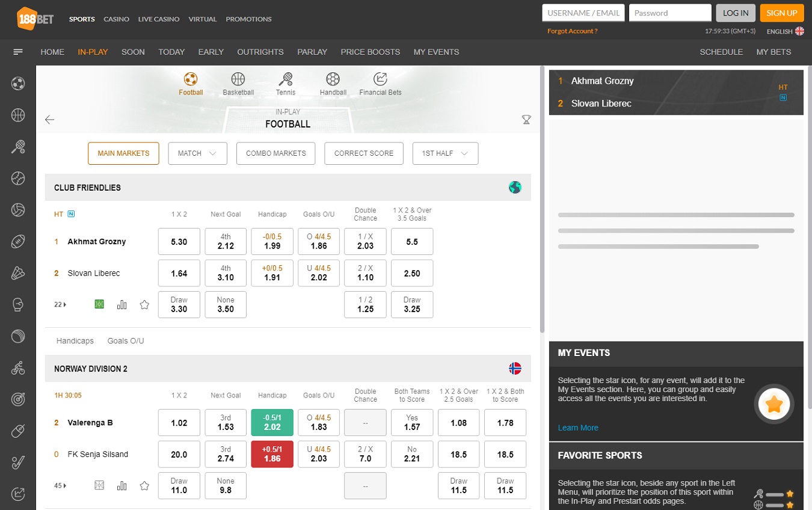Select Slovan Liberec 1X2 odds 1.64
The height and width of the screenshot is (510, 812).
(179, 273)
